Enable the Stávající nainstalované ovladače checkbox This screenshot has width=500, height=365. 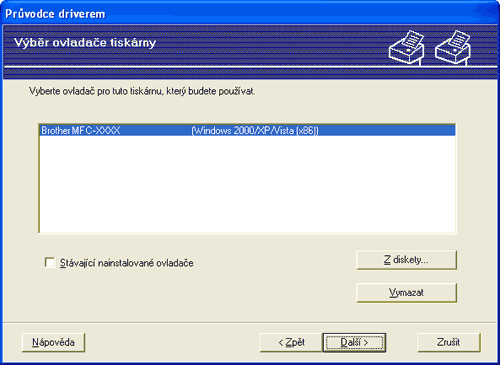pos(50,262)
